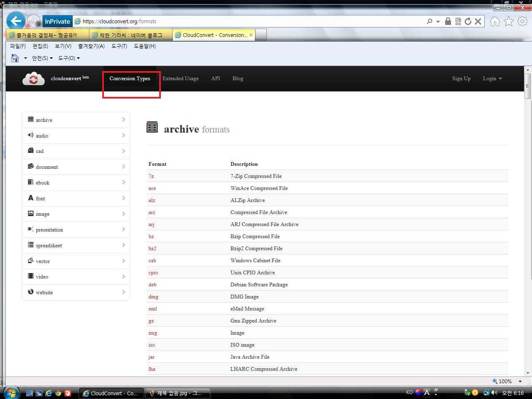Expand the image category chevron

(x=123, y=214)
